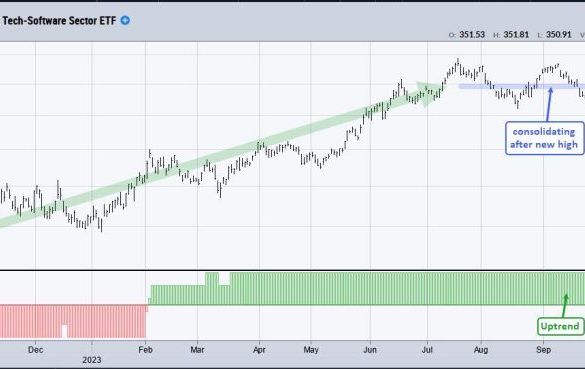Select the 'consolidating after new high' annotation box
Image resolution: width=585 pixels, height=369 pixels.
click(544, 138)
